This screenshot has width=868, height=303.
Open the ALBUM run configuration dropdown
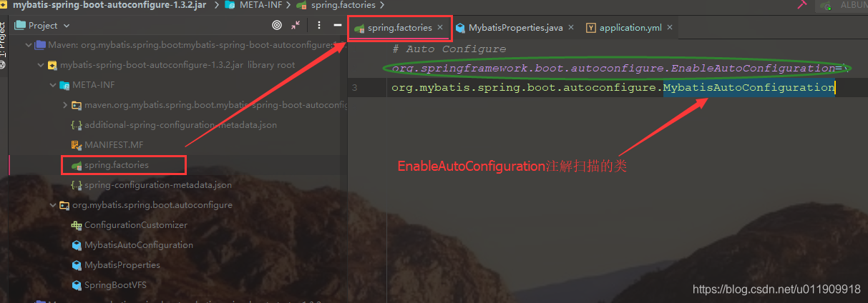tap(844, 5)
